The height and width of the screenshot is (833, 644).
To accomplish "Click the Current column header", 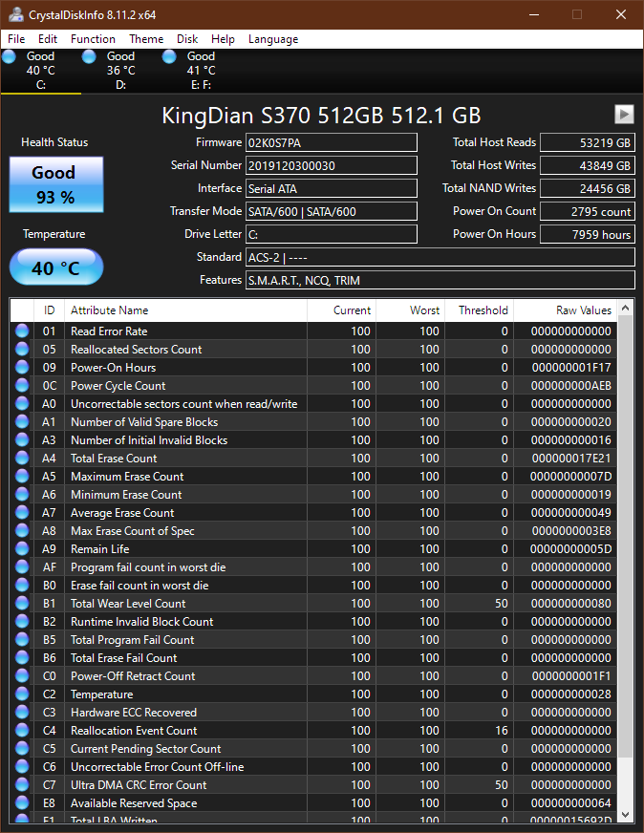I will 342,310.
